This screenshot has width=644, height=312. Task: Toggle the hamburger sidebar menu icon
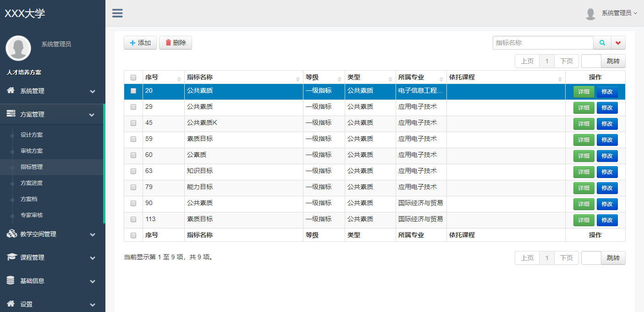tap(117, 13)
